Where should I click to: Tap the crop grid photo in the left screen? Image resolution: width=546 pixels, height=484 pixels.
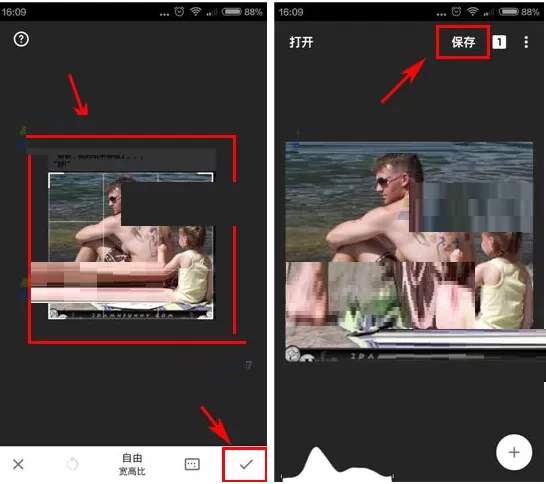coord(131,246)
